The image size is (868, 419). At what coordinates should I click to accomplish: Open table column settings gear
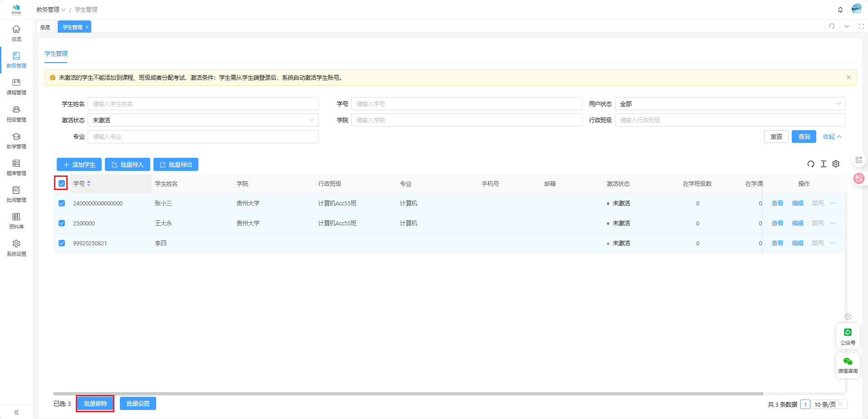coord(836,164)
